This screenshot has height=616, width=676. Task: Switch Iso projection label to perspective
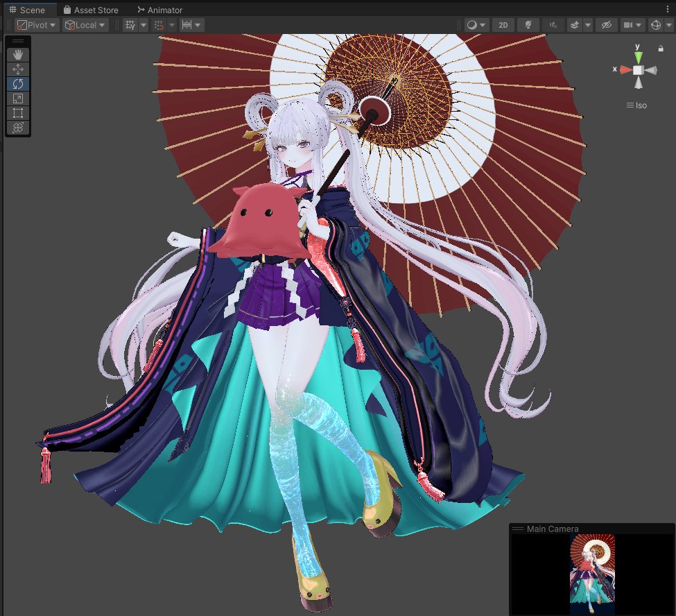tap(636, 105)
